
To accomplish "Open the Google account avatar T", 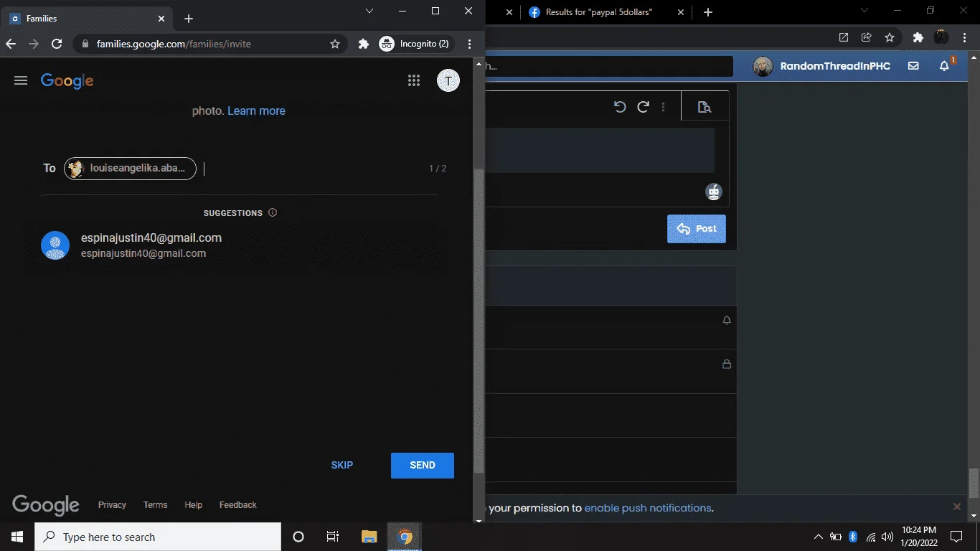I will point(448,80).
